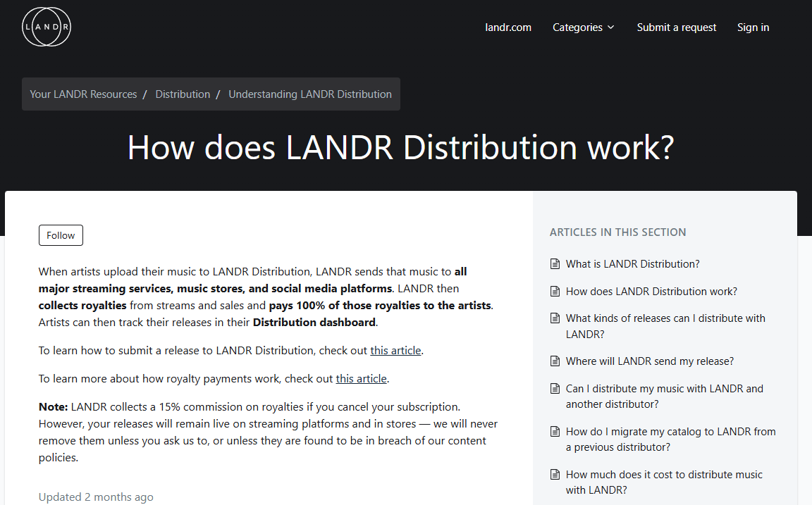
Task: Open "Where will LANDR send my release?" article
Action: 649,361
